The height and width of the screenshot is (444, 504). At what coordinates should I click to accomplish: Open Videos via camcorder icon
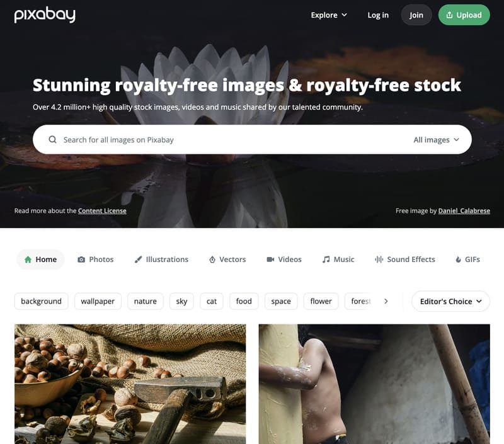(270, 259)
